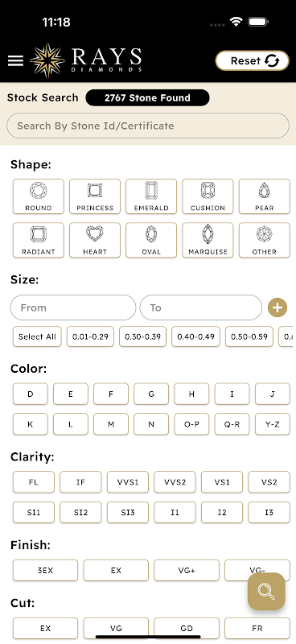The width and height of the screenshot is (296, 644).
Task: Toggle size range 0.30-0.39
Action: (x=143, y=336)
